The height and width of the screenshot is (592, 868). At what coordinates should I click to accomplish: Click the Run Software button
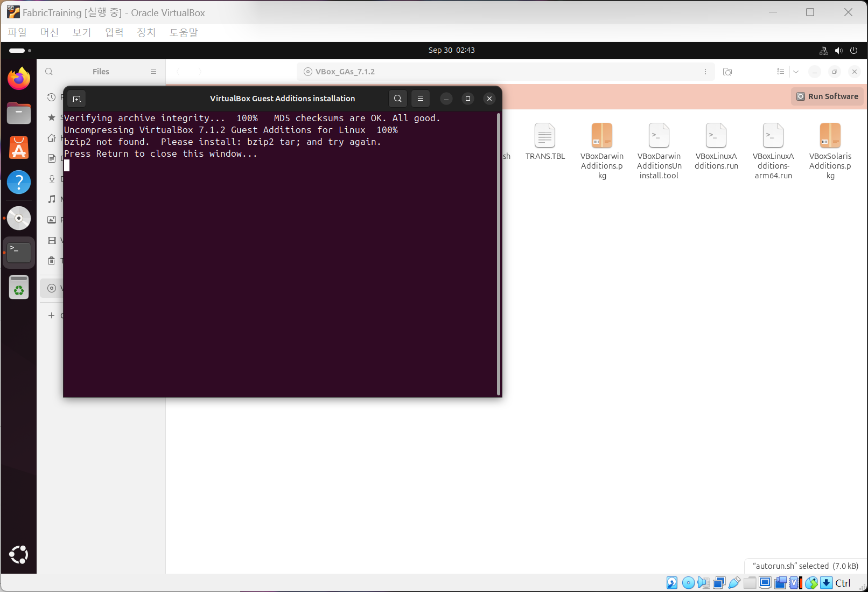click(x=828, y=96)
